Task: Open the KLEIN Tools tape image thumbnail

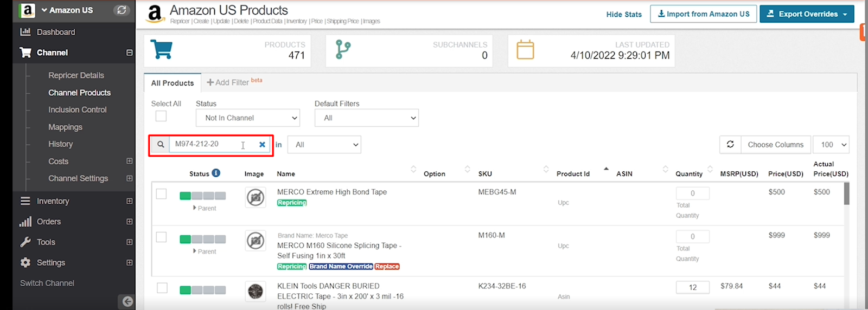Action: click(256, 292)
